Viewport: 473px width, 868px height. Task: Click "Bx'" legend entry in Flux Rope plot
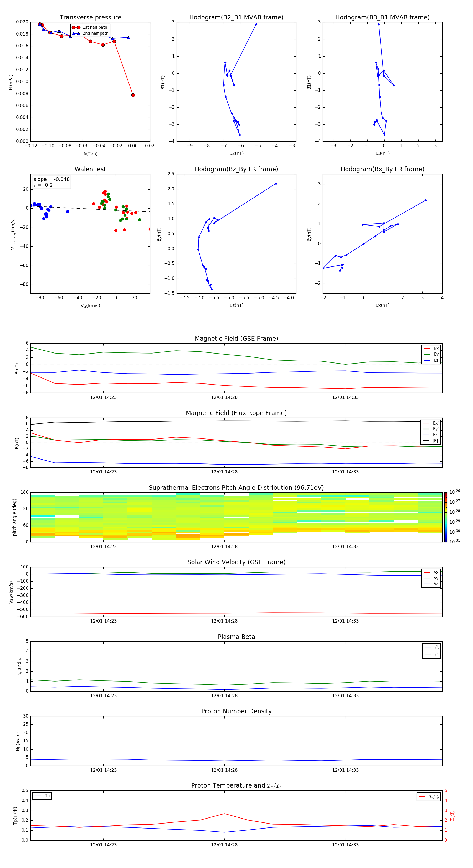(x=431, y=423)
